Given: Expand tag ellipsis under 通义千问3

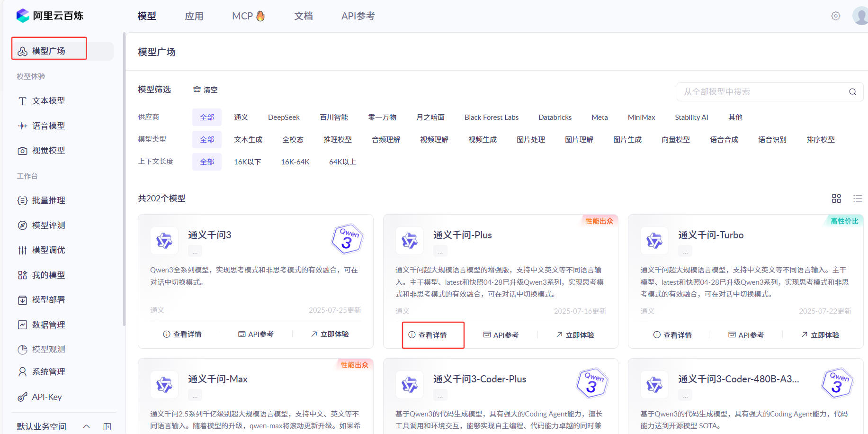Looking at the screenshot, I should (195, 251).
